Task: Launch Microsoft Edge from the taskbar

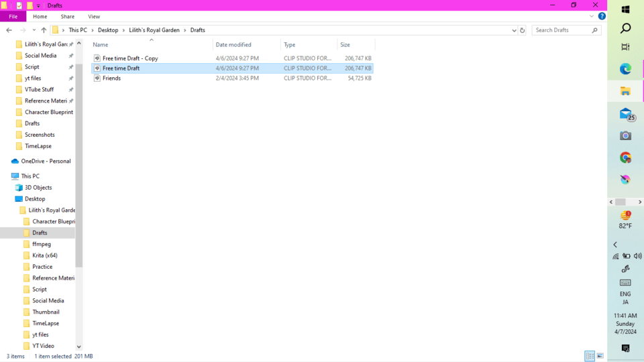Action: tap(625, 69)
